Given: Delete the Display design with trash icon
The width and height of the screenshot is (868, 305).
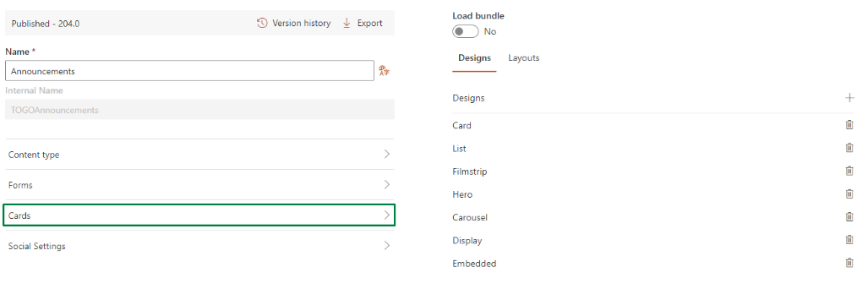Looking at the screenshot, I should pos(849,240).
